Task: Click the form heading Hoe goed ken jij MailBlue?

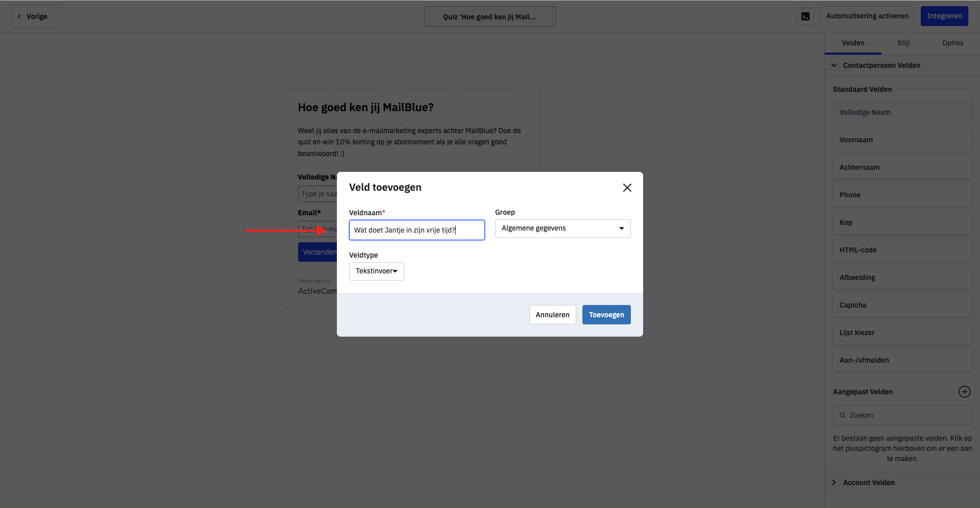Action: tap(365, 108)
